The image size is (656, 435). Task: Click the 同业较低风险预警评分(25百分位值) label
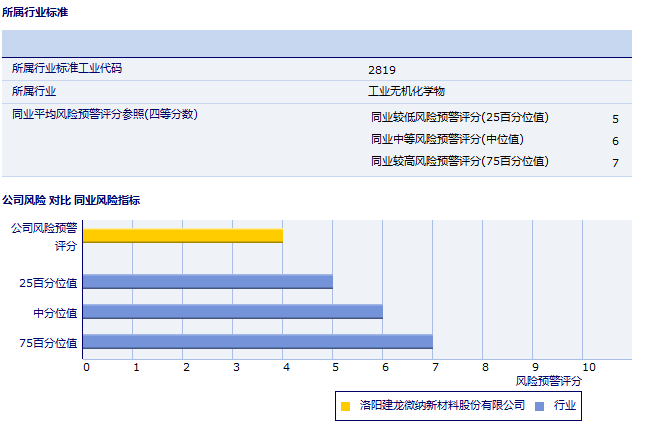pyautogui.click(x=460, y=117)
